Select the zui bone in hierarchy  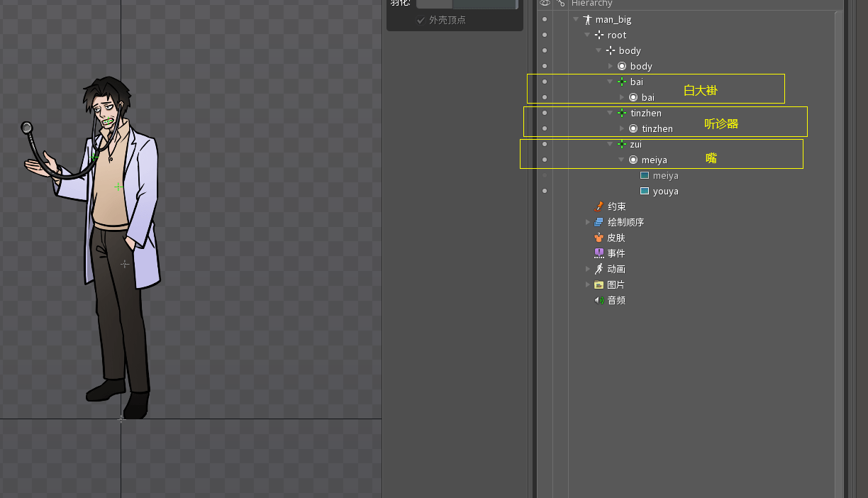(x=635, y=145)
